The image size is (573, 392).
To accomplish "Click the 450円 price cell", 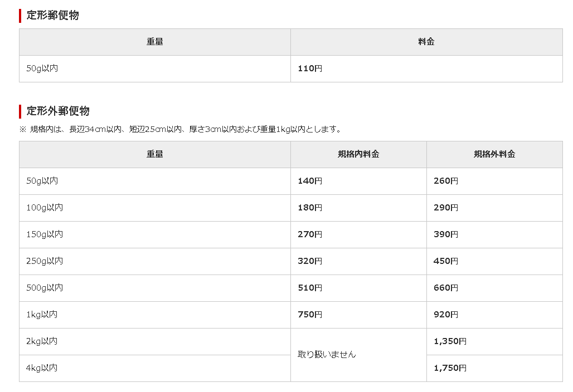I will [x=494, y=261].
